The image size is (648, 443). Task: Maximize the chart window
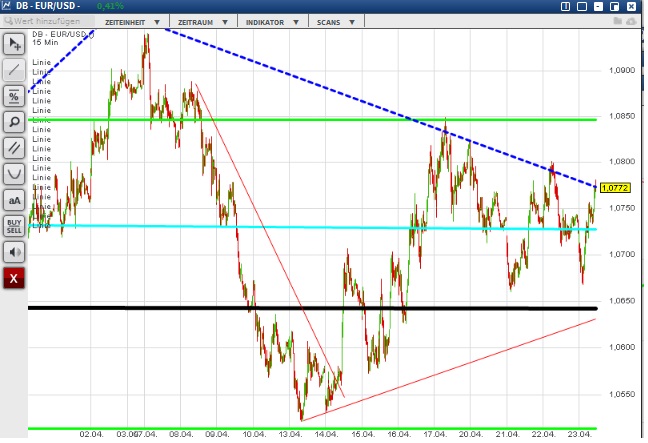point(582,6)
